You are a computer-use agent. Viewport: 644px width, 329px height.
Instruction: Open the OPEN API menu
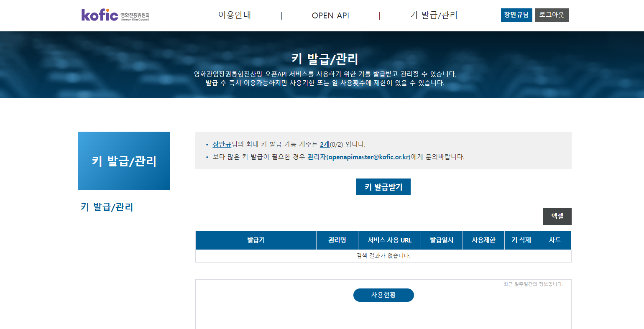[330, 15]
